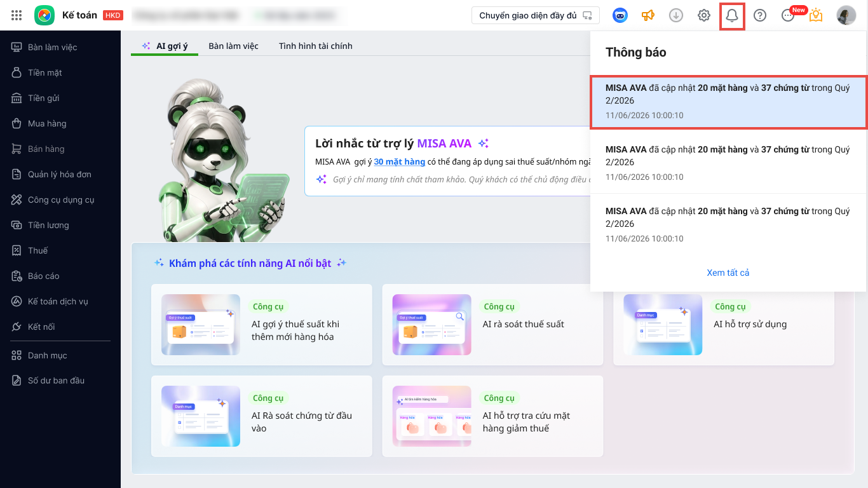Viewport: 868px width, 488px height.
Task: Click the Tiền mặt sidebar icon
Action: [17, 72]
